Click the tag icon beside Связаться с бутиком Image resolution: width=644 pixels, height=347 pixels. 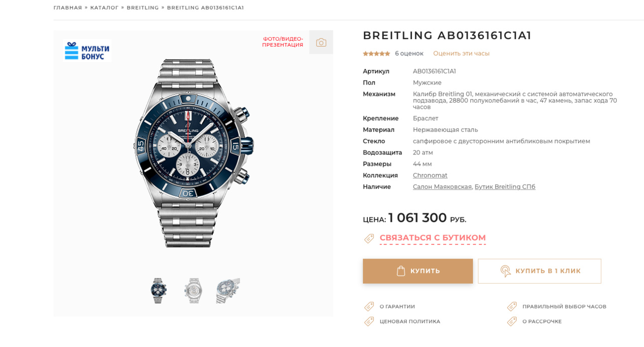pos(369,238)
